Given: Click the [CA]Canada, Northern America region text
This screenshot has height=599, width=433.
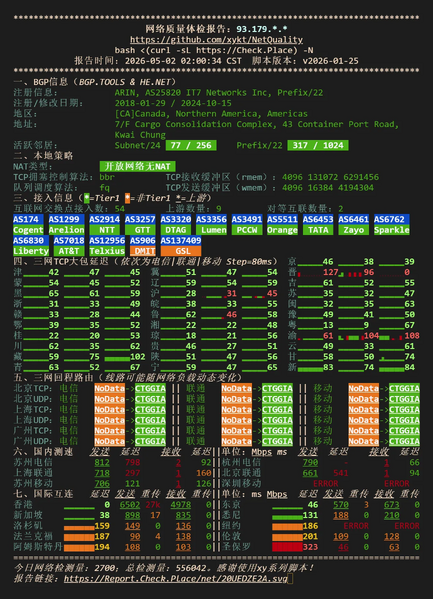Looking at the screenshot, I should (x=211, y=114).
